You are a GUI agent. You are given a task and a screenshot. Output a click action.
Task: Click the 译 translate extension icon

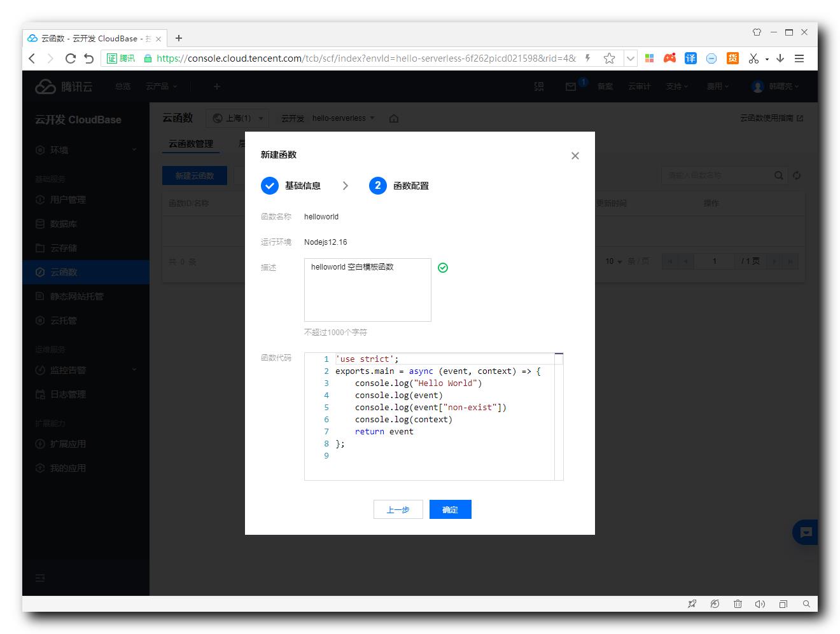click(690, 59)
